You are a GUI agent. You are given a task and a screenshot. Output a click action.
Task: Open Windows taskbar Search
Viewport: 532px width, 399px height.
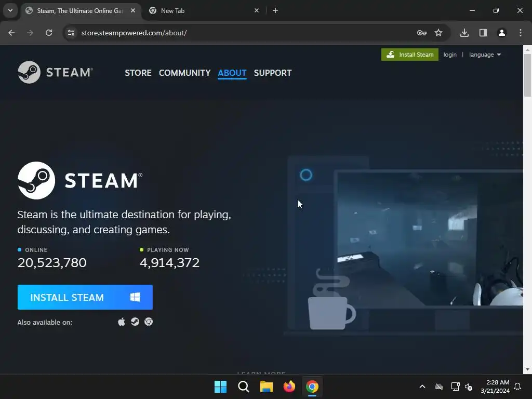click(244, 387)
